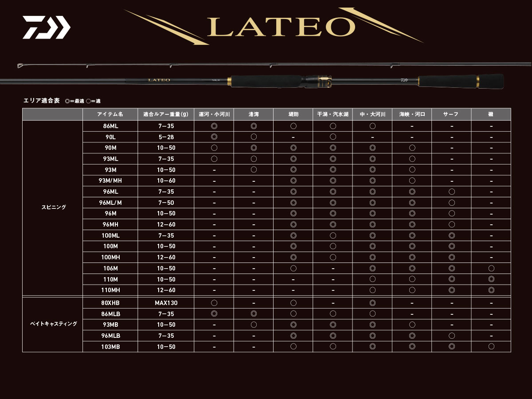Open the アイテム名 column header
Viewport: 532px width, 399px height.
click(x=110, y=114)
